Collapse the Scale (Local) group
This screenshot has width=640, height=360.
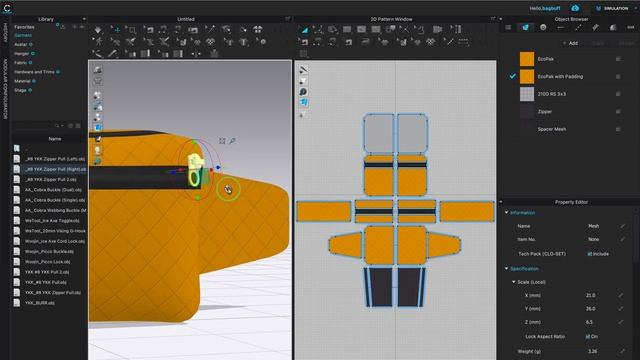tap(513, 282)
